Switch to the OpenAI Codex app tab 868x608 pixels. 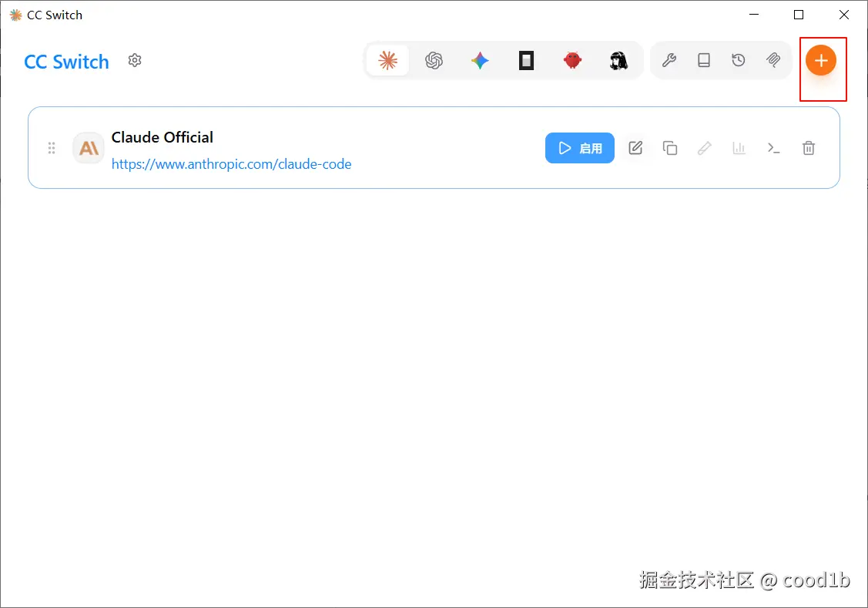[x=434, y=60]
